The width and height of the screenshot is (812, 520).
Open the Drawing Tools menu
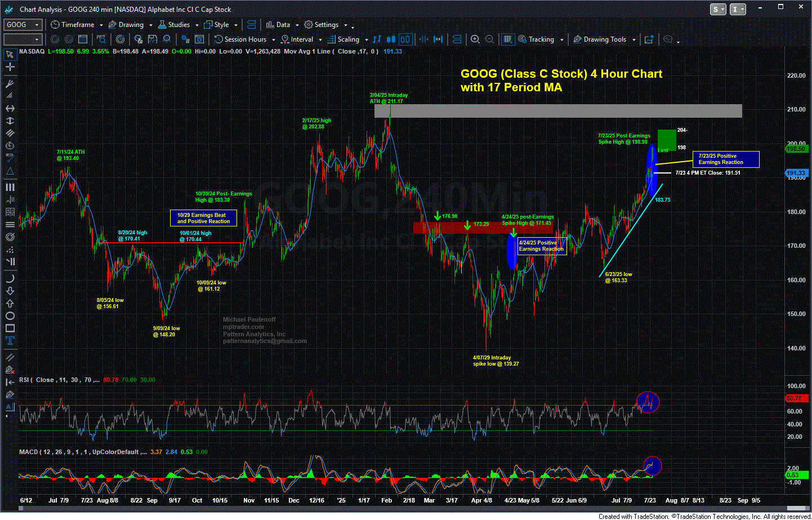coord(600,39)
